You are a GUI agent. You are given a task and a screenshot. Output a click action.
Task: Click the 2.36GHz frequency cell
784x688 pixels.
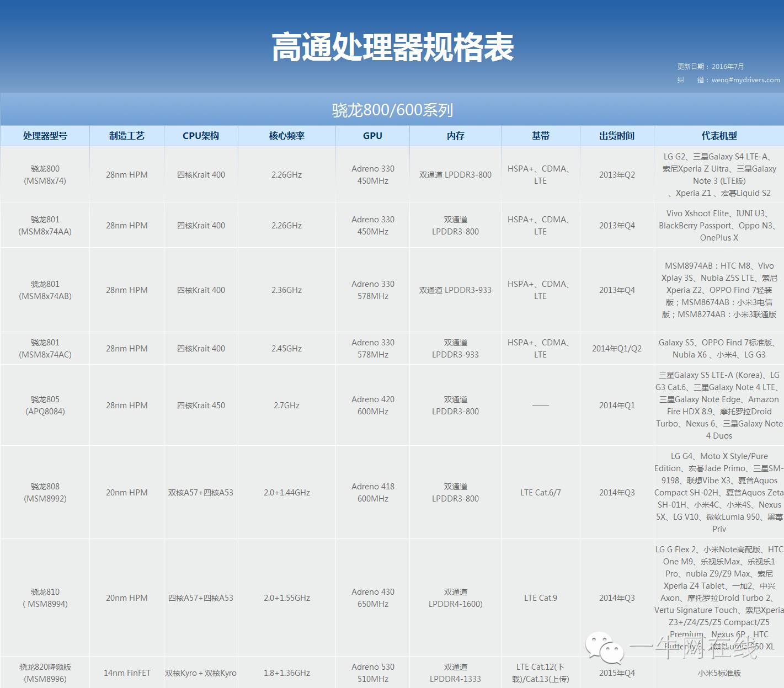click(x=287, y=290)
